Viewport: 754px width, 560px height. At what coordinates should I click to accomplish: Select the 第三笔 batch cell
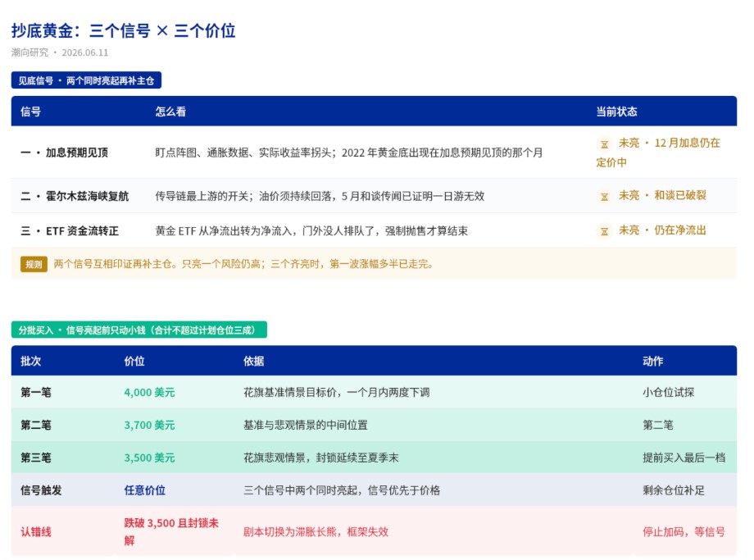point(35,458)
